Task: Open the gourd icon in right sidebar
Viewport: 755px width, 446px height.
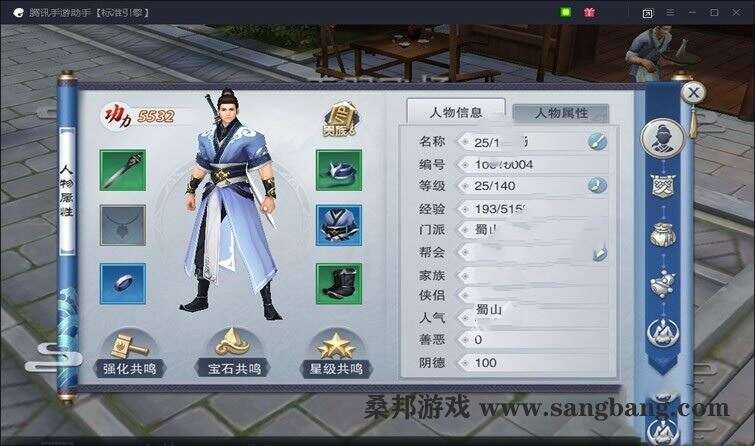Action: pos(663,282)
